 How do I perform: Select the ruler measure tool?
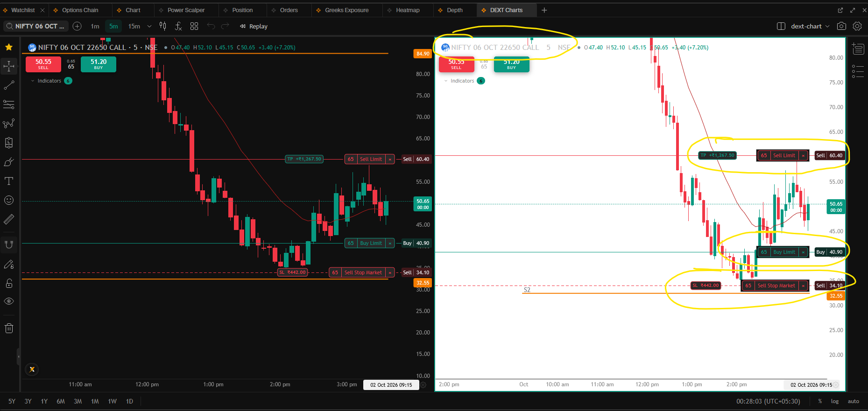click(9, 219)
